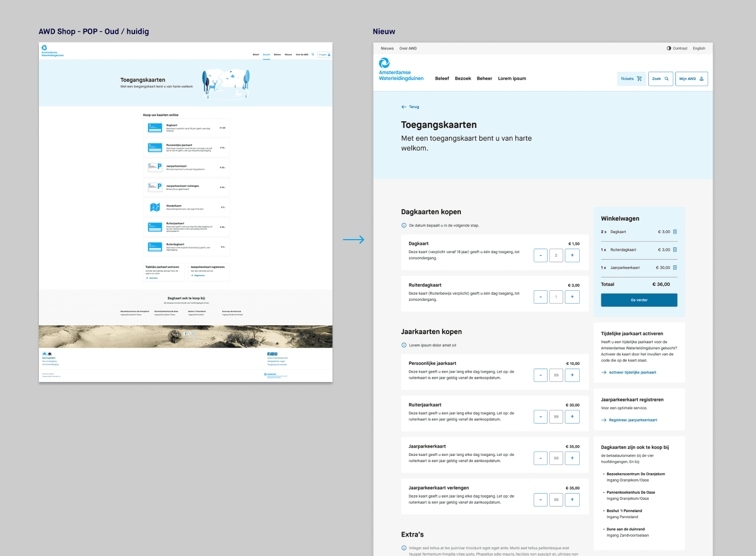Open Bezoek menu in new design navigation
The width and height of the screenshot is (756, 556).
point(463,78)
